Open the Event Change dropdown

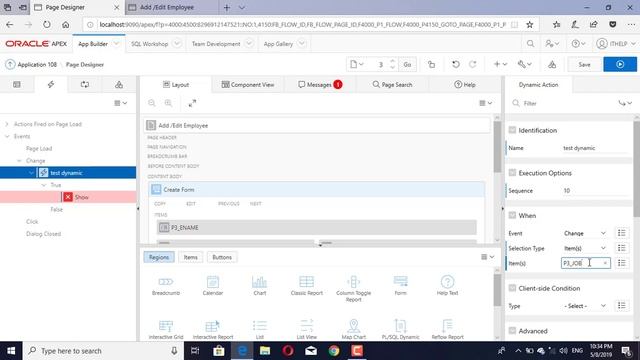tap(585, 233)
